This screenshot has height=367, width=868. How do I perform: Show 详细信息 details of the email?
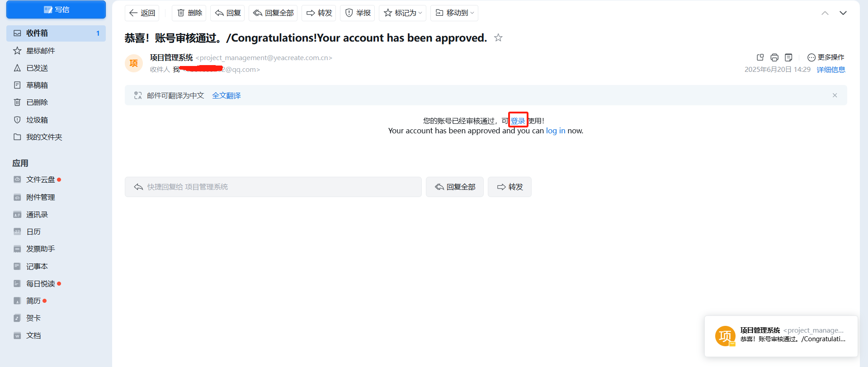click(x=831, y=70)
